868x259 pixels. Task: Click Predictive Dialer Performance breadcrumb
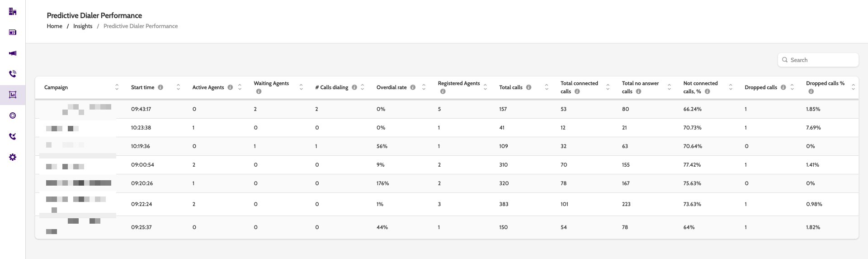click(141, 26)
